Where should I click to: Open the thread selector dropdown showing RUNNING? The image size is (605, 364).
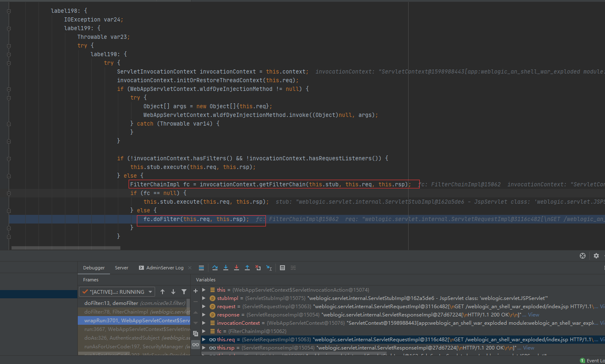click(x=117, y=292)
